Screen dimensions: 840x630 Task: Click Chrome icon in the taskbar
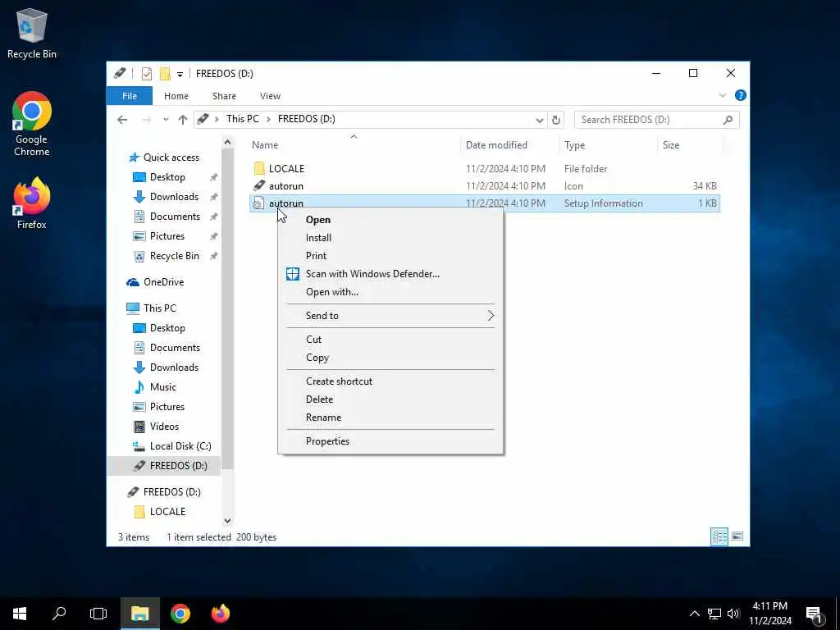[180, 614]
